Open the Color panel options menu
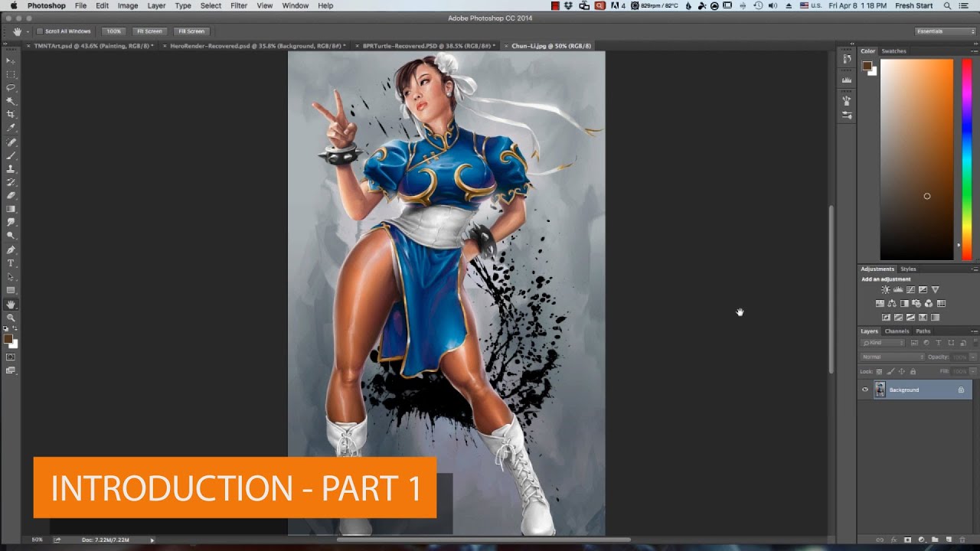The image size is (980, 551). click(x=974, y=51)
